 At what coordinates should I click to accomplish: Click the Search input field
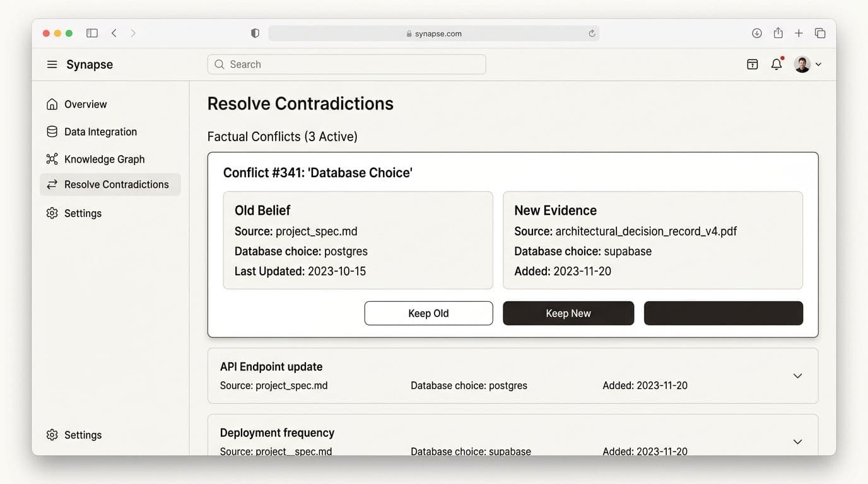click(x=346, y=64)
